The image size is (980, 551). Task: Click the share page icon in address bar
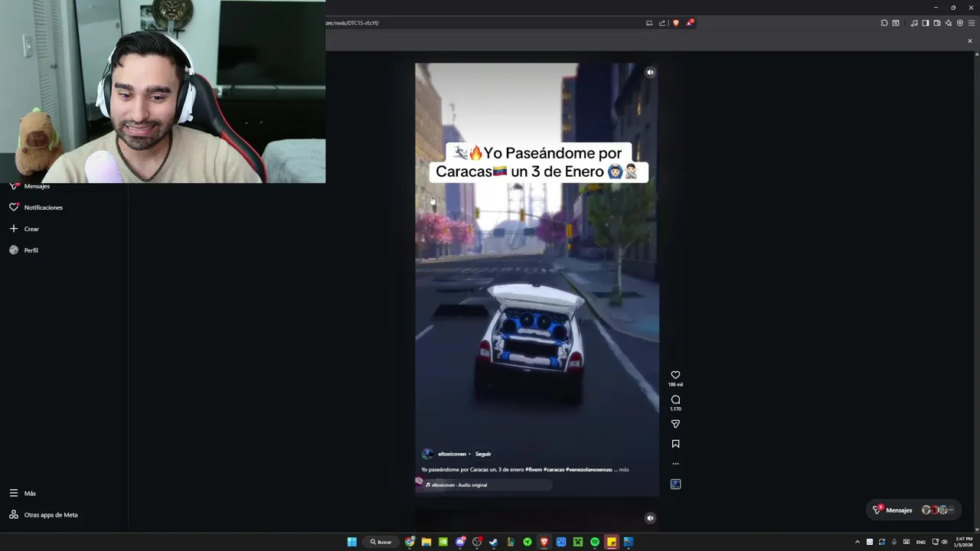662,23
